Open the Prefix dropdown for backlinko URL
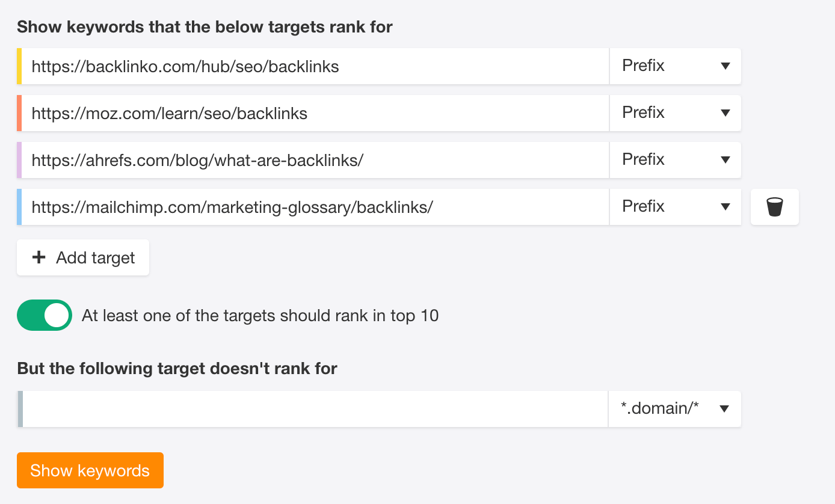Viewport: 835px width, 504px height. point(676,66)
